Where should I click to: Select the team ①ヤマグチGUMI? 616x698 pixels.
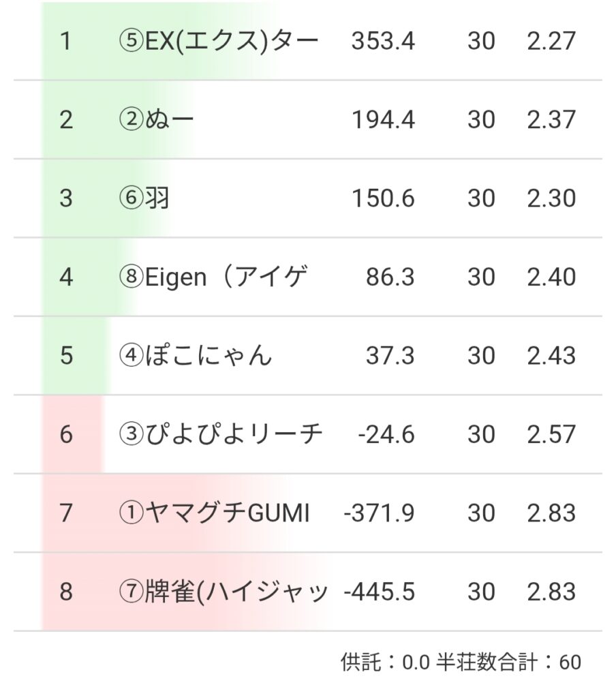point(214,513)
